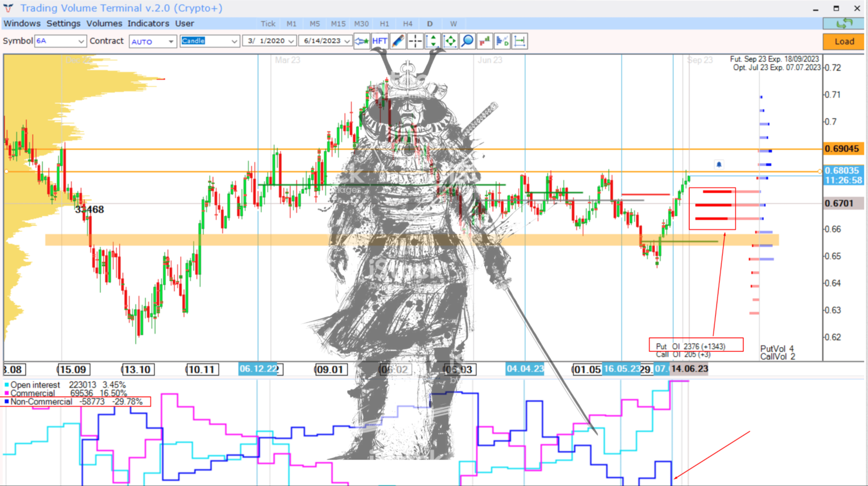
Task: Click the green refresh arrows button
Action: coord(843,23)
